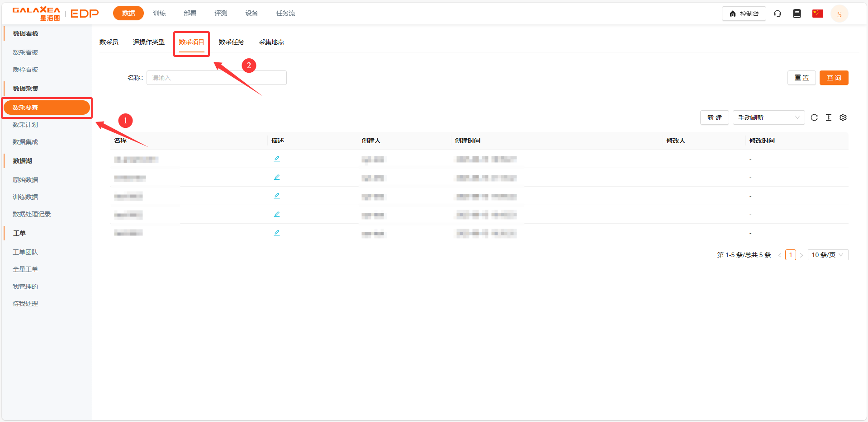Click the last row's edit description icon

[277, 233]
